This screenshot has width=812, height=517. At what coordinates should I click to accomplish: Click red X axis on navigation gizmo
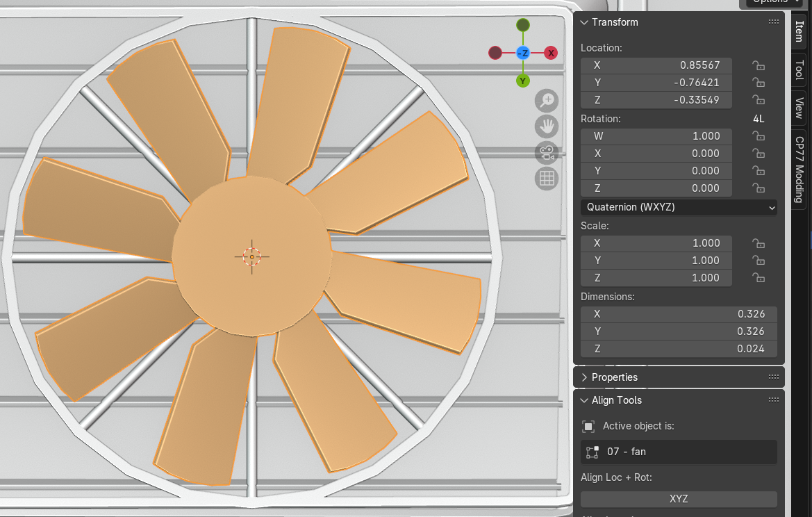click(551, 53)
